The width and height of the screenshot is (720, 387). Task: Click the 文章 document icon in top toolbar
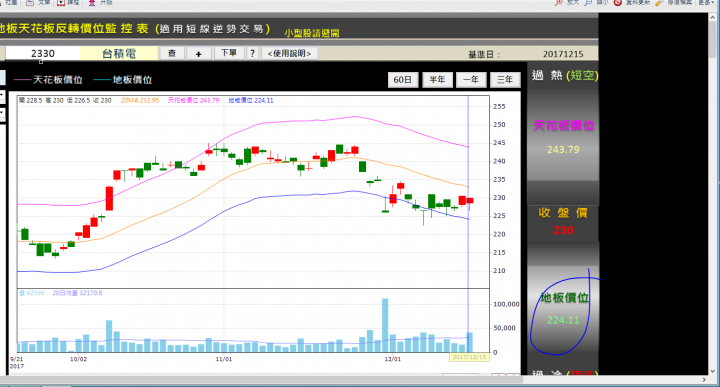click(x=30, y=2)
